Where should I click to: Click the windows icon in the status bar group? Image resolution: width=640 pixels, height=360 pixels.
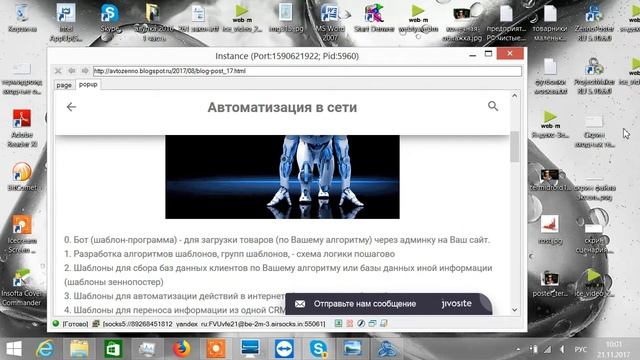pyautogui.click(x=372, y=323)
